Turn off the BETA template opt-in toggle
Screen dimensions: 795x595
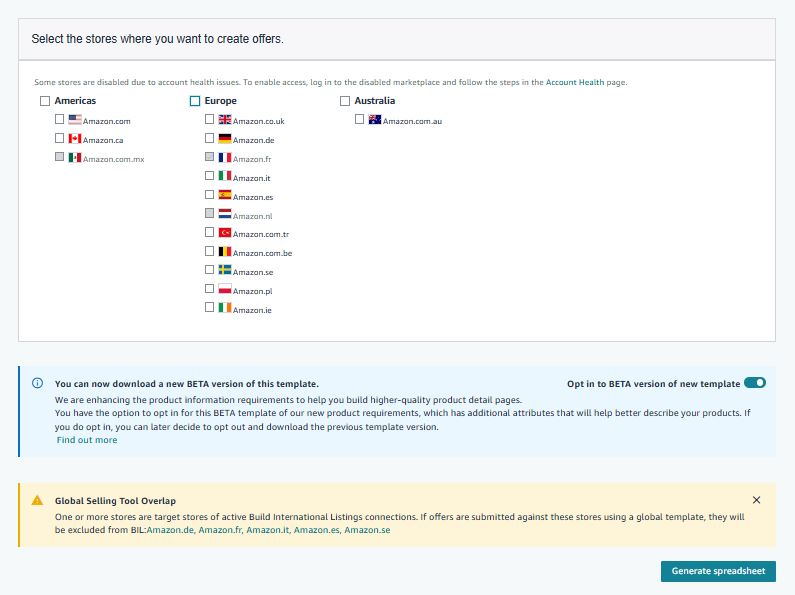pyautogui.click(x=755, y=383)
